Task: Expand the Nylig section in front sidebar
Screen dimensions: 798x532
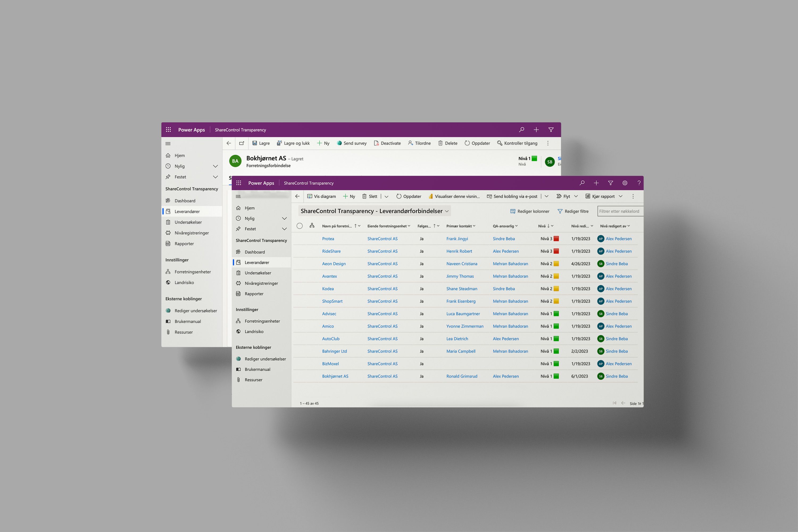Action: (284, 218)
